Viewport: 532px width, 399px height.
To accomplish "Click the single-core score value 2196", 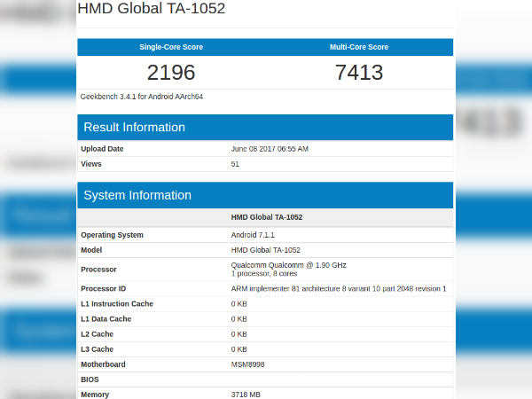I will [x=171, y=73].
